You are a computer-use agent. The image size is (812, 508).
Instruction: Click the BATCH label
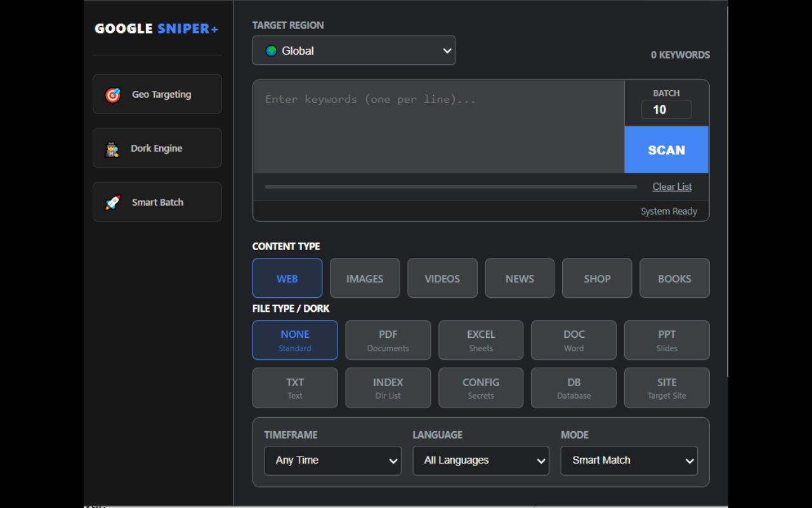[666, 93]
